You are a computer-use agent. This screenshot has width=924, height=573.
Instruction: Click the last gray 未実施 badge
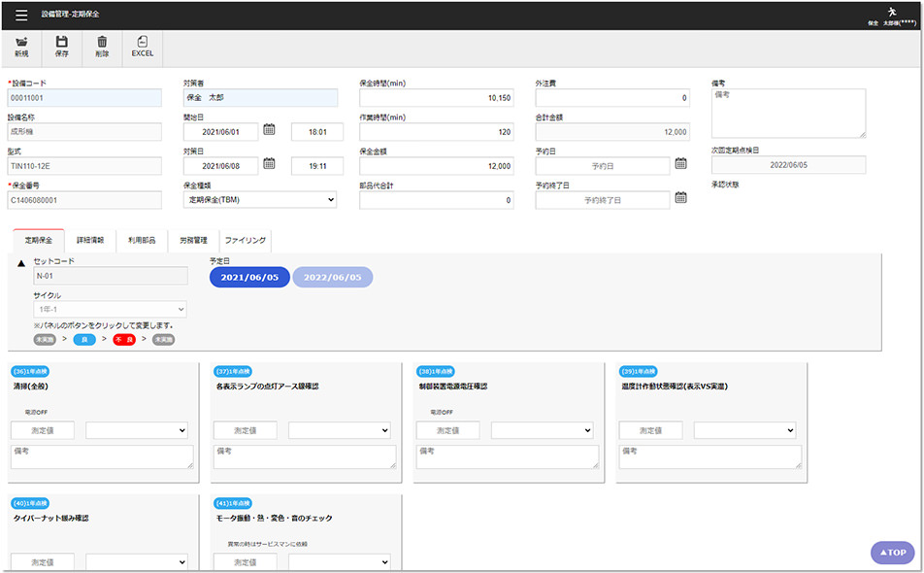pos(164,340)
